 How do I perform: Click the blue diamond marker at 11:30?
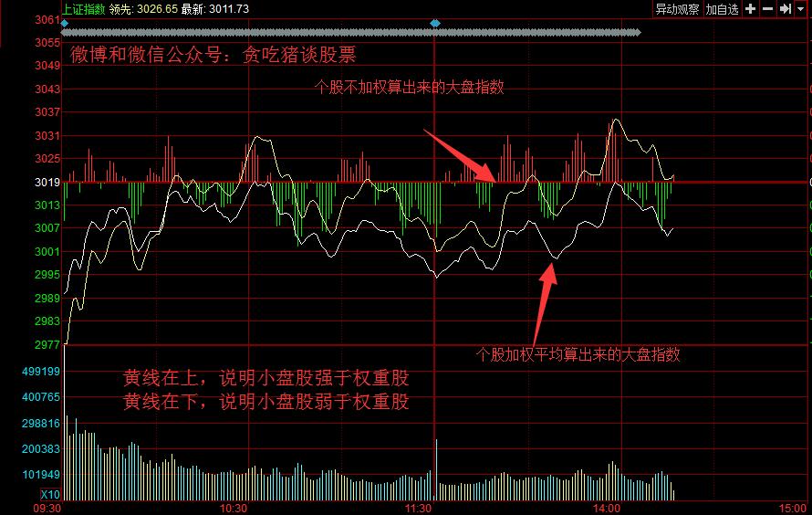[x=435, y=24]
